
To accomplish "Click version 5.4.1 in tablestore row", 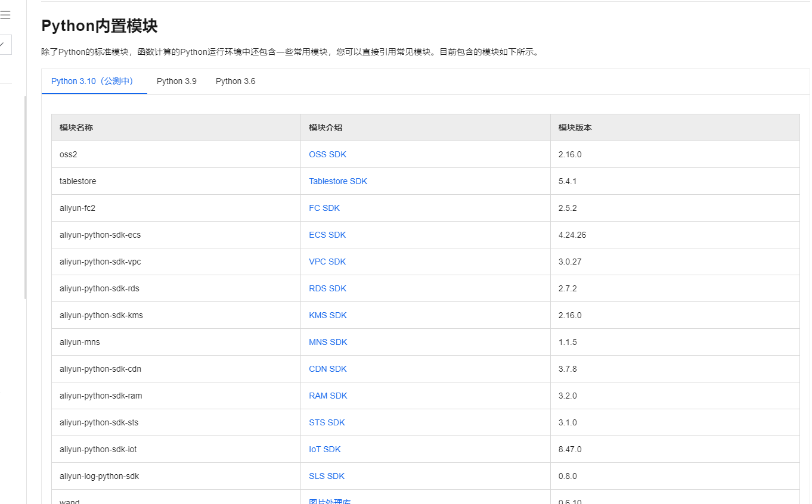I will point(568,181).
